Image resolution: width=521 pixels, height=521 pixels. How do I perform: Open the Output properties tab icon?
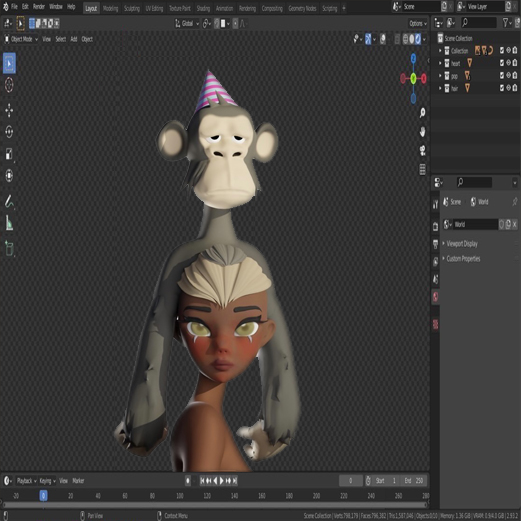pyautogui.click(x=435, y=244)
